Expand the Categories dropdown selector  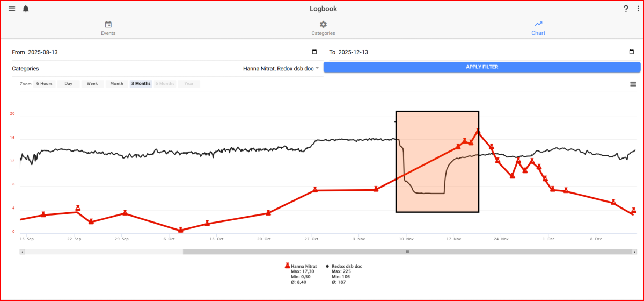pos(317,68)
